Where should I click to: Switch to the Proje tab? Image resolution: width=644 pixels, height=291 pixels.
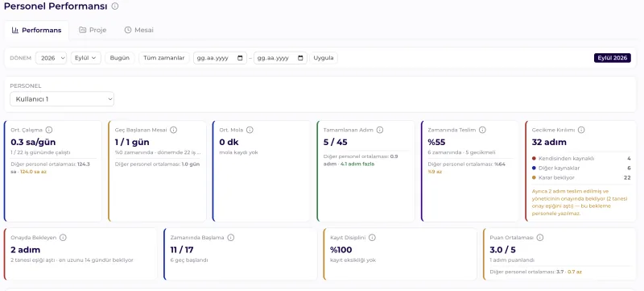pos(93,30)
